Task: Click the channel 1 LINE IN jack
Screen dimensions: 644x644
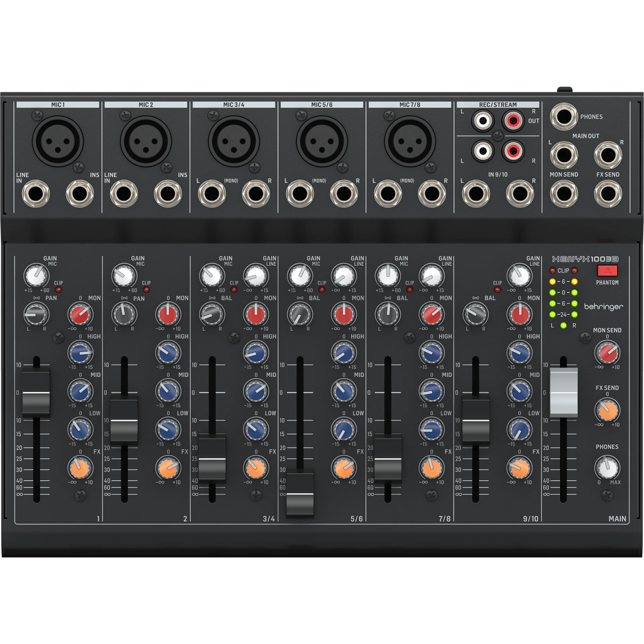Action: pyautogui.click(x=36, y=194)
